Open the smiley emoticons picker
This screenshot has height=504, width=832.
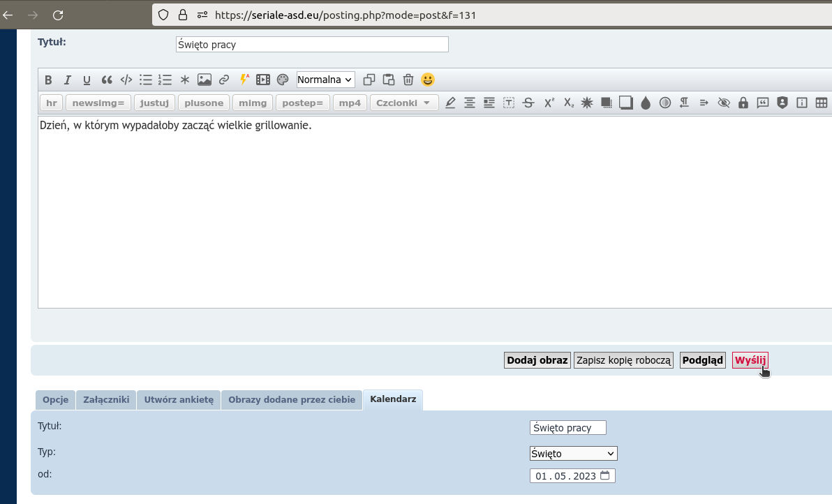click(x=428, y=80)
